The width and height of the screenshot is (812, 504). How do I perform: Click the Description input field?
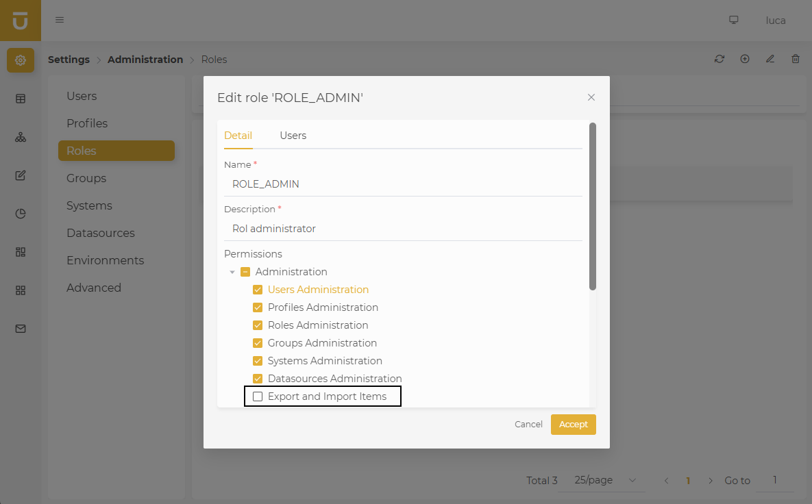coord(403,229)
